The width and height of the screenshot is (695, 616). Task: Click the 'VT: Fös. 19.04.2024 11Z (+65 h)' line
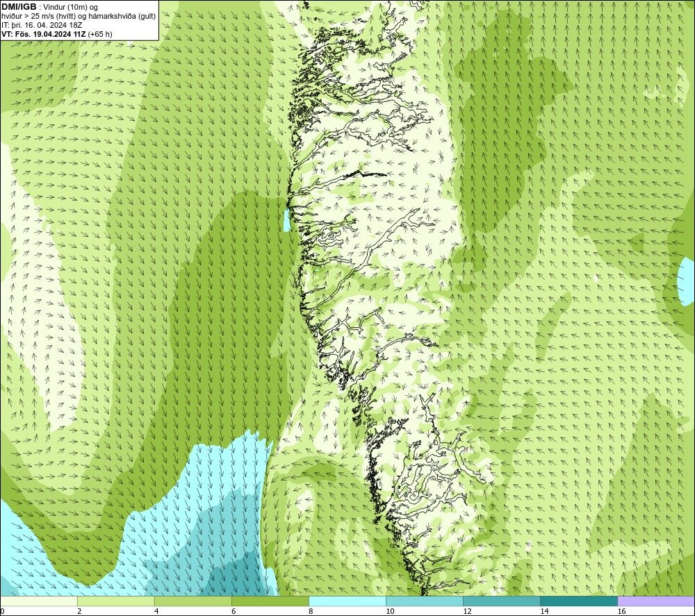[x=57, y=34]
